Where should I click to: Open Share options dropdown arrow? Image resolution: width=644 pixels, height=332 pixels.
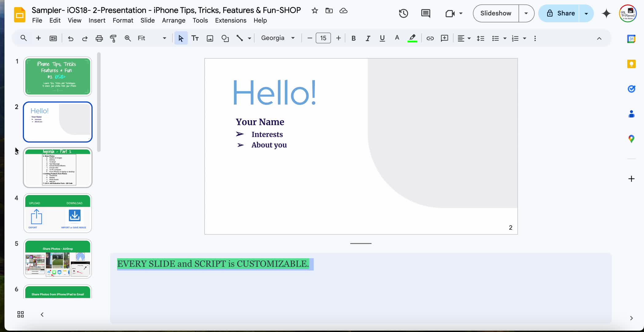click(586, 13)
